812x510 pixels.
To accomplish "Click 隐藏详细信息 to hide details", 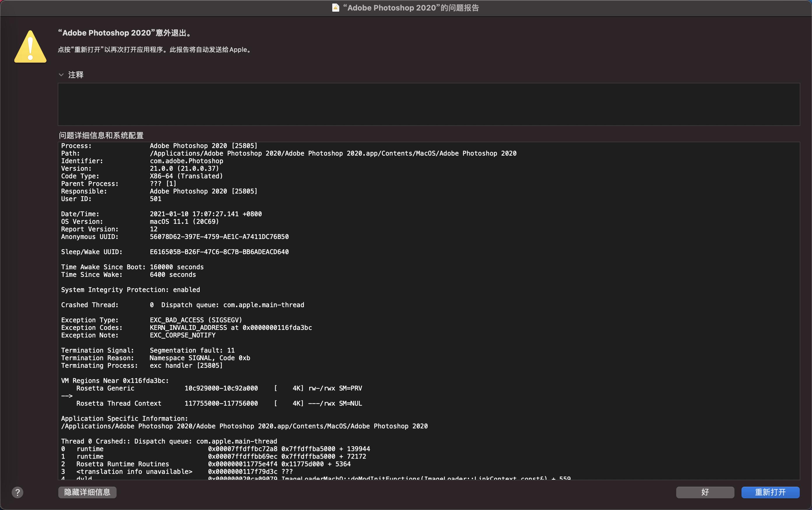I will pyautogui.click(x=87, y=493).
